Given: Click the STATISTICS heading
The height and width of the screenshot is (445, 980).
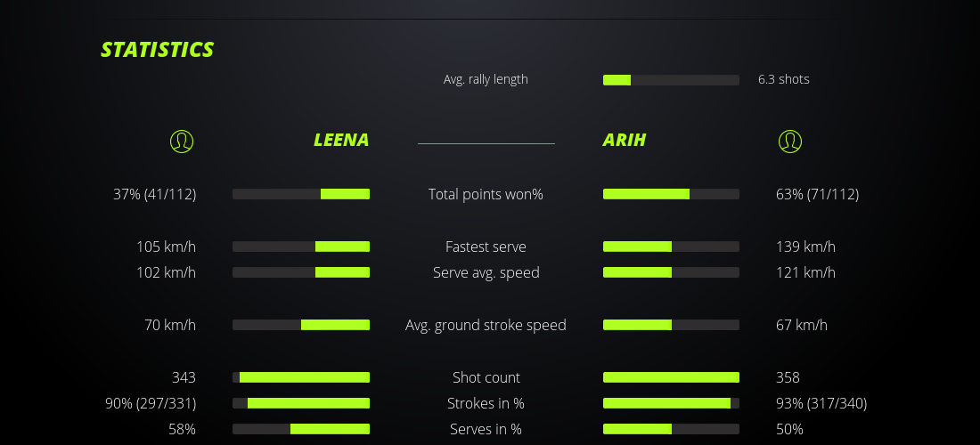Looking at the screenshot, I should 157,50.
